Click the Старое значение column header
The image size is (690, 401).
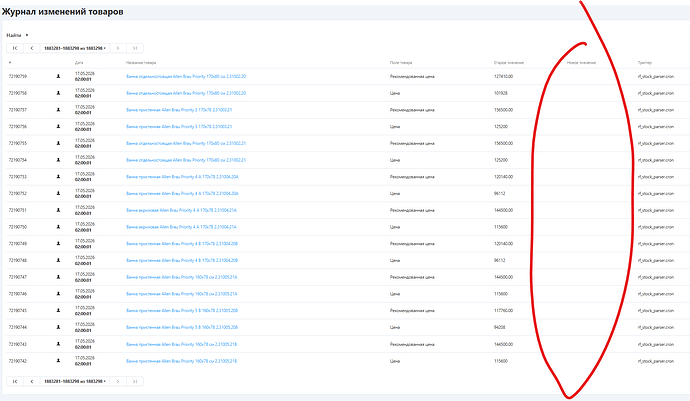(509, 63)
